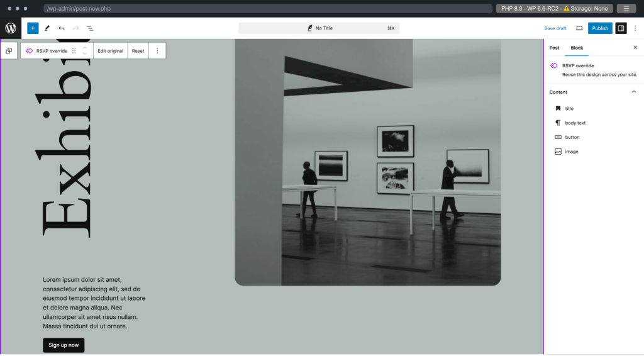Select the image content item
This screenshot has height=356, width=644.
coord(594,152)
